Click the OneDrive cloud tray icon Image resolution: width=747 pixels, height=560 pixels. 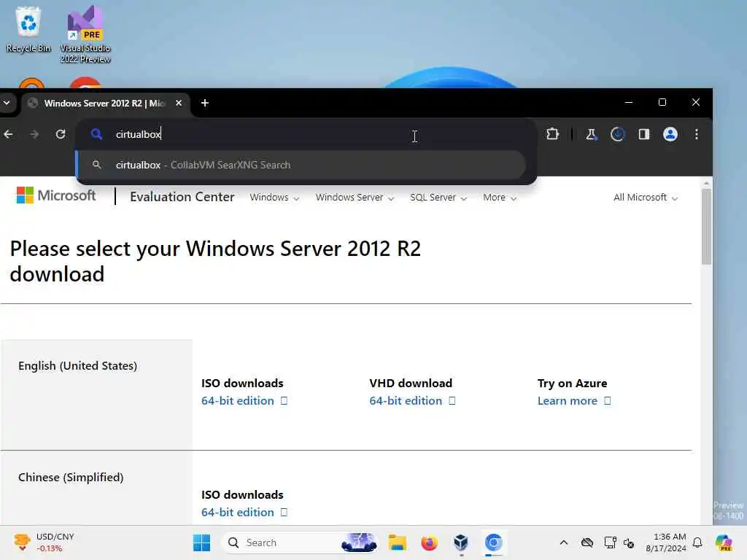click(x=587, y=542)
